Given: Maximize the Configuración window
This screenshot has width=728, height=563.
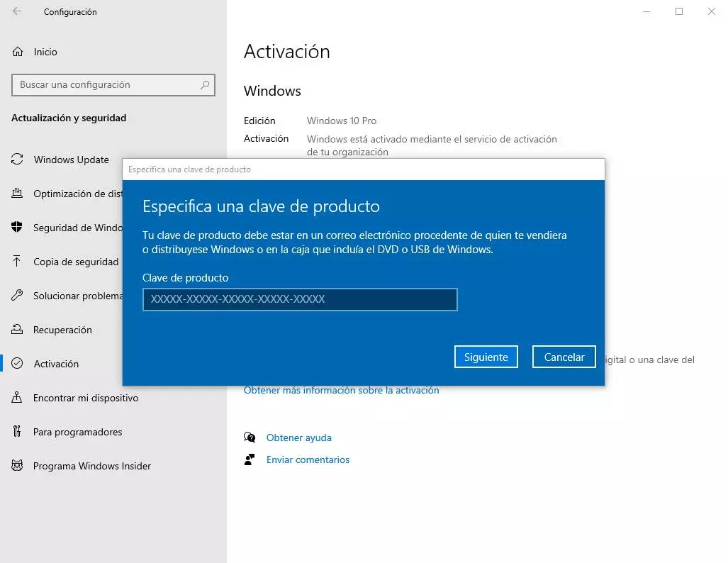Looking at the screenshot, I should pyautogui.click(x=679, y=11).
